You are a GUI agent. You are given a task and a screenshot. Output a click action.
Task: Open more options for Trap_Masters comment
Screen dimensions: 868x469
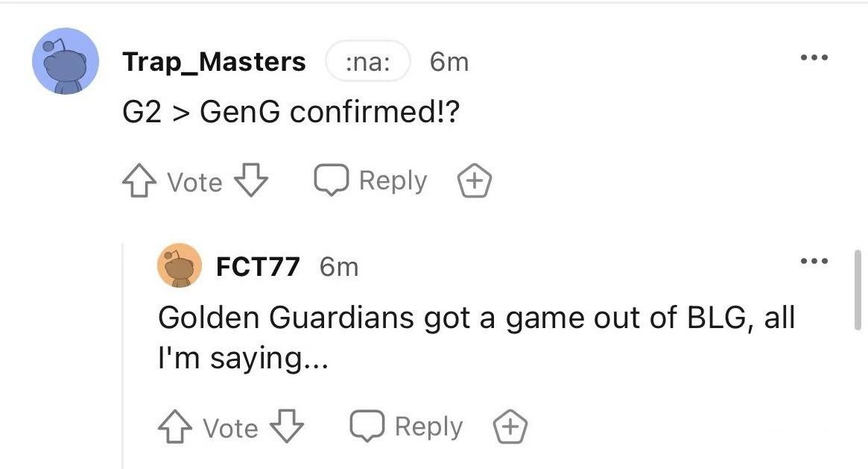point(813,58)
